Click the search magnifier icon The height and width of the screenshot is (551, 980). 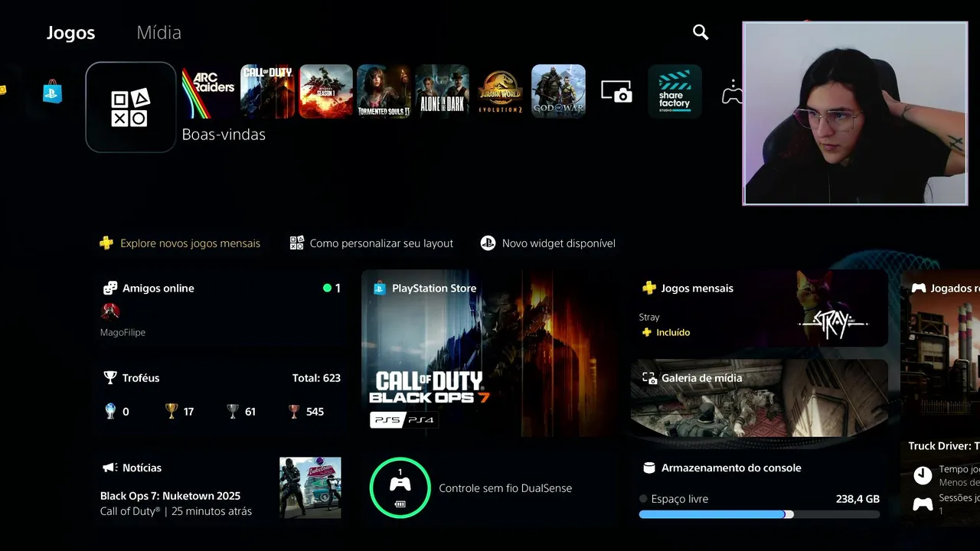pos(701,32)
